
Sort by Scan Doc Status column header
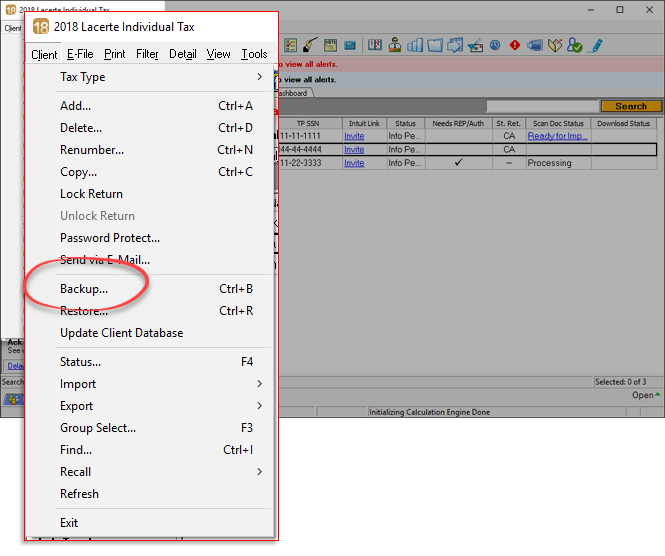[557, 124]
